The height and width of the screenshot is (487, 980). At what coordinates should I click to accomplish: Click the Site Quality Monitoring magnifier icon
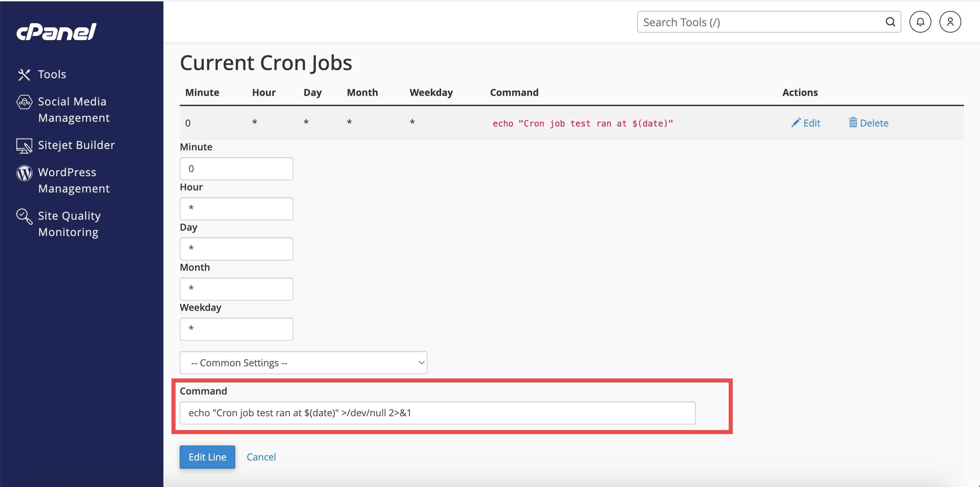coord(24,216)
